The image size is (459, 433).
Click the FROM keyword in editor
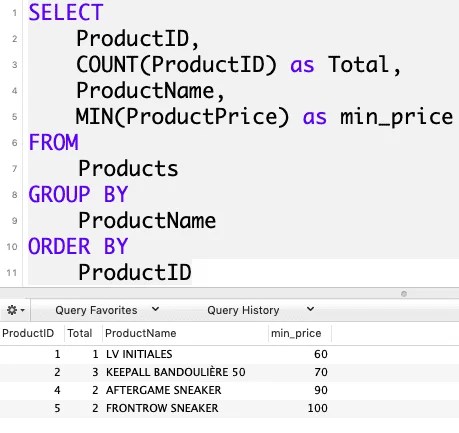pyautogui.click(x=53, y=143)
